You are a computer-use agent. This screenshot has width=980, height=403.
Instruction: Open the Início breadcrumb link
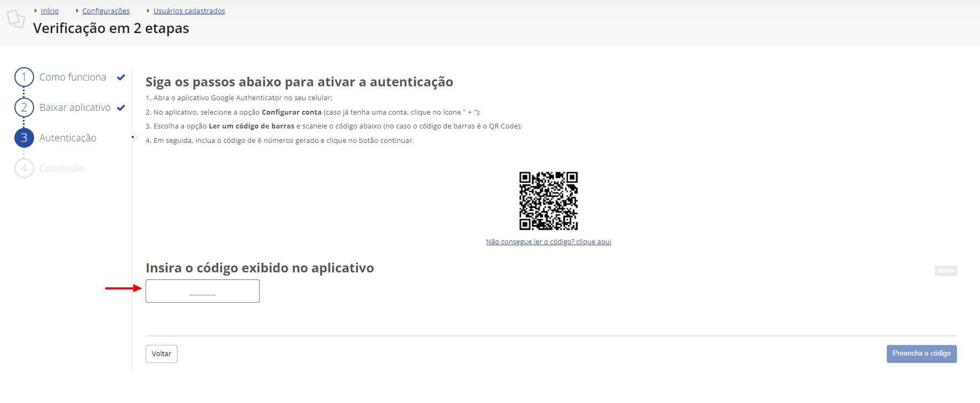click(x=50, y=11)
